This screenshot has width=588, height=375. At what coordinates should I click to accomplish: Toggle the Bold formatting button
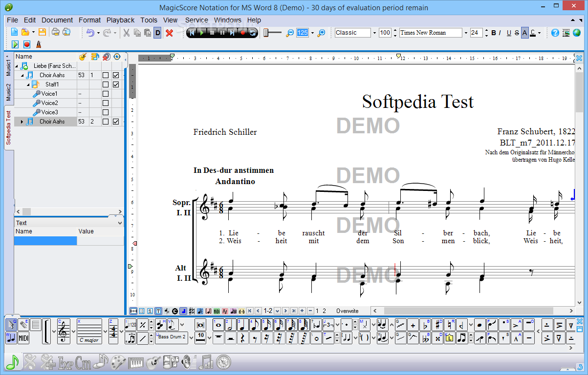click(x=494, y=33)
